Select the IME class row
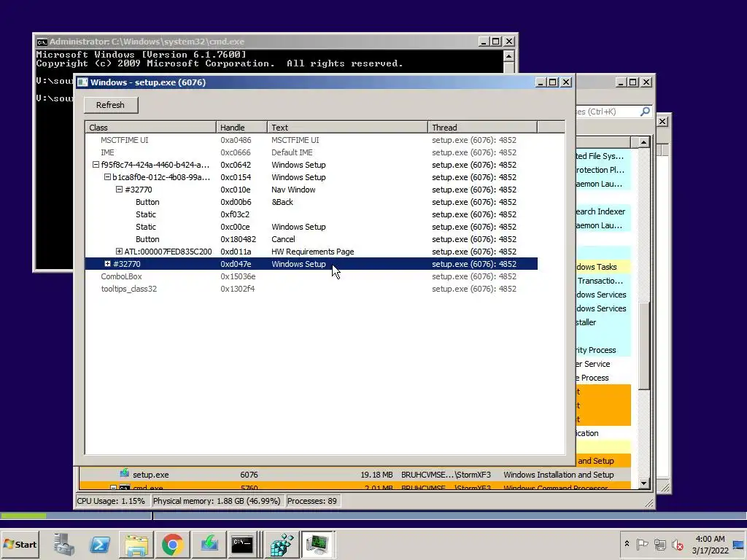This screenshot has width=747, height=560. (311, 152)
